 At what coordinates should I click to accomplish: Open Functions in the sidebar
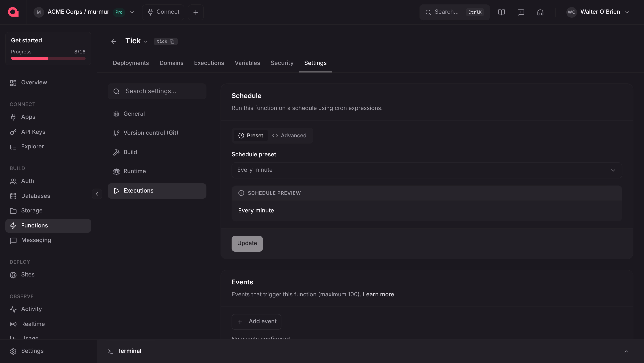[x=48, y=226]
